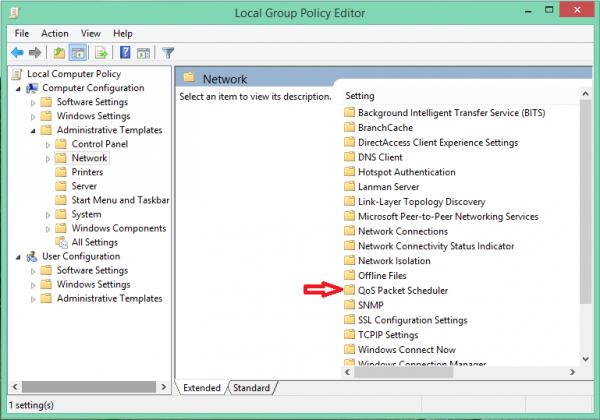This screenshot has height=420, width=600.
Task: Click the QoS Packet Scheduler folder icon
Action: tap(349, 290)
